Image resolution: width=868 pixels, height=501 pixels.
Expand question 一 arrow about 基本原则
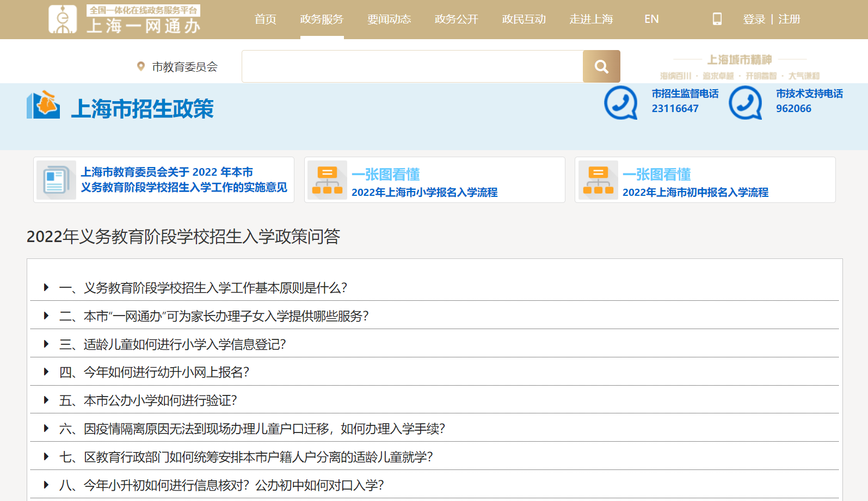46,287
